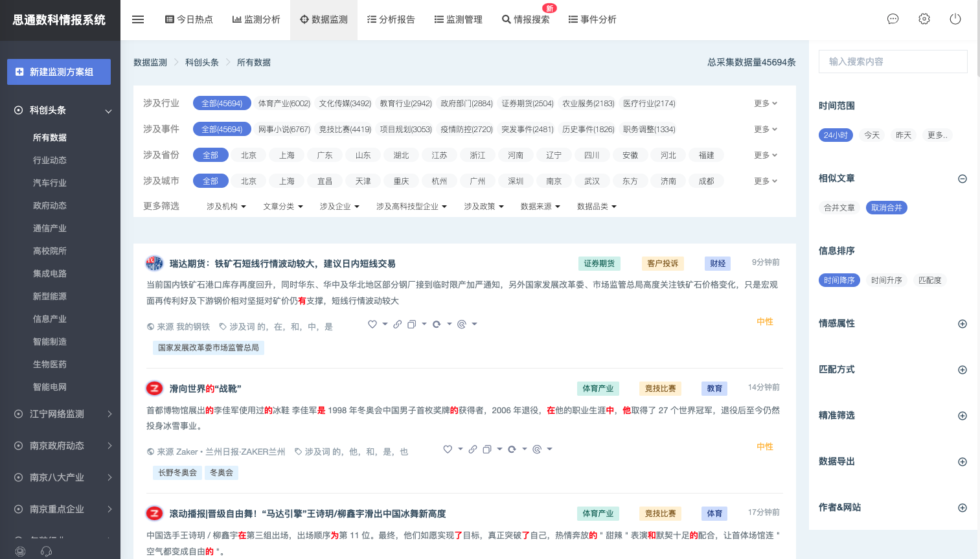Click the refresh icon under the Zaker article
The image size is (980, 559).
click(x=512, y=449)
